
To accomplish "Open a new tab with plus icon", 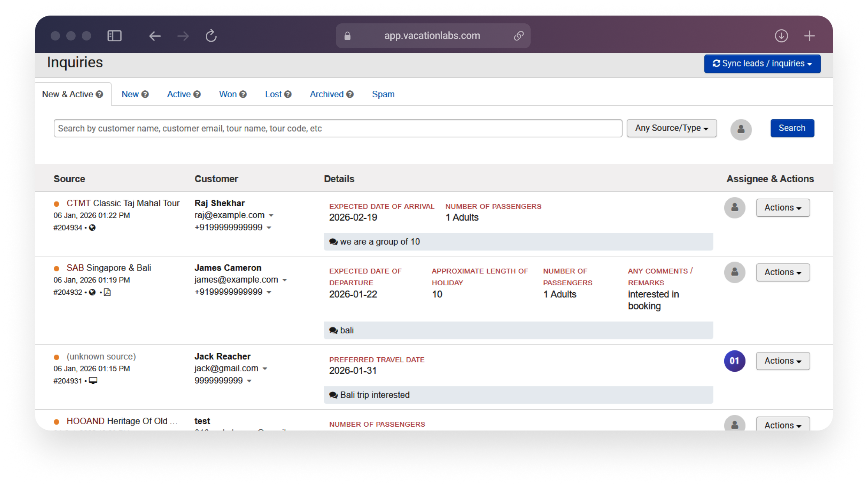I will 810,36.
